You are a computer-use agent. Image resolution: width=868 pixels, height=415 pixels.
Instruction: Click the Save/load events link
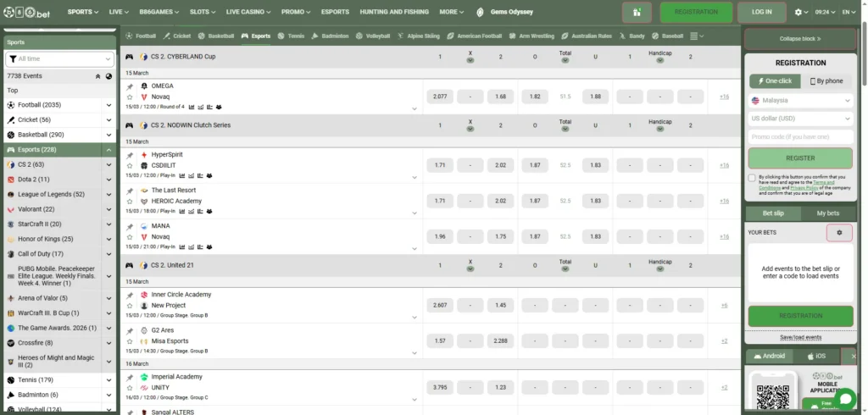800,338
